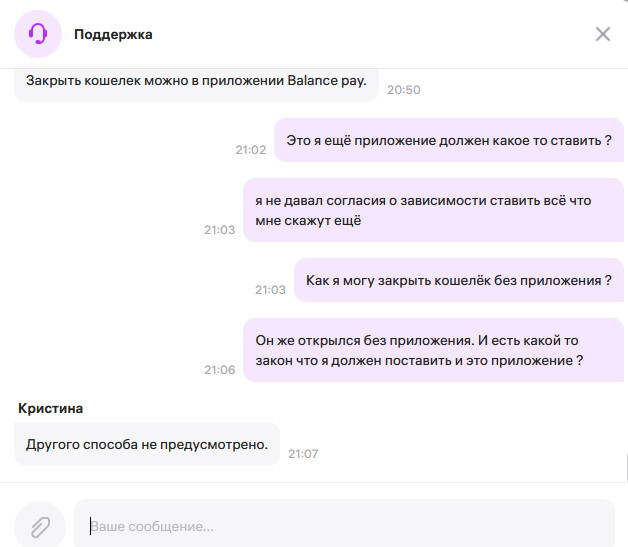Click the 21:07 timestamp
The height and width of the screenshot is (547, 628).
[303, 454]
